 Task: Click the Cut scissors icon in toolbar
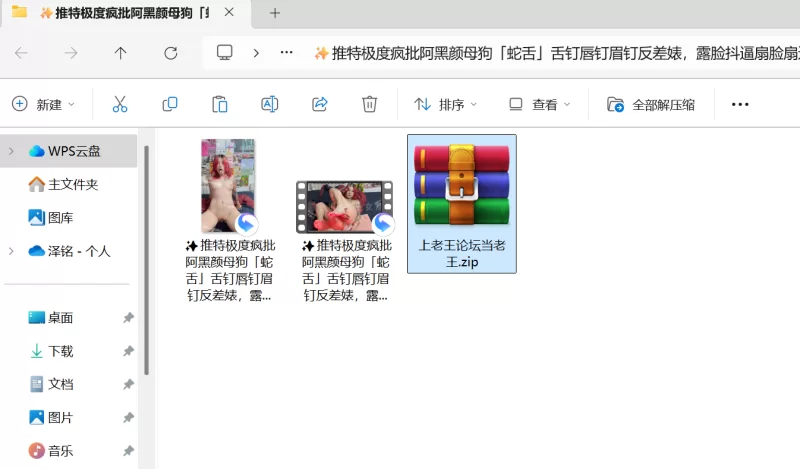120,104
